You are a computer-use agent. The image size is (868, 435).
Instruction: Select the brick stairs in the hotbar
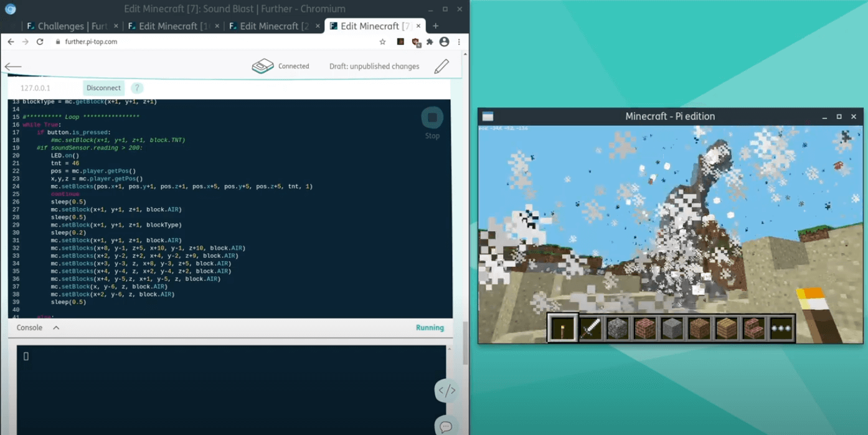754,328
